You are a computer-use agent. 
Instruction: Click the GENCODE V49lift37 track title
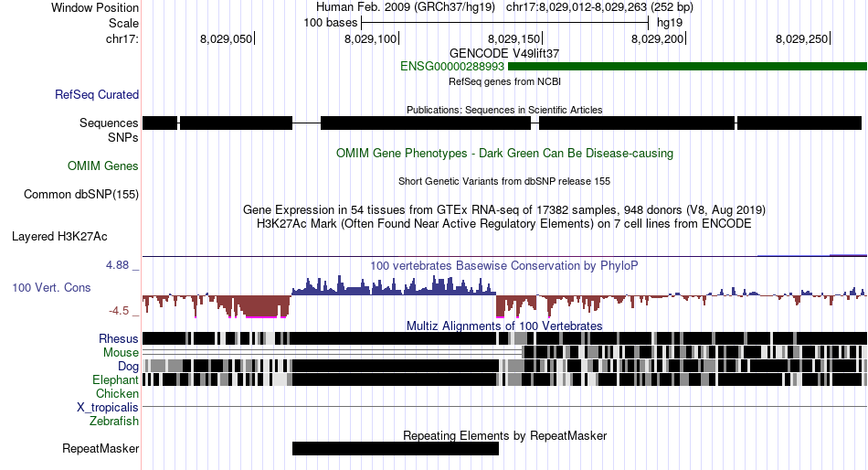(504, 54)
